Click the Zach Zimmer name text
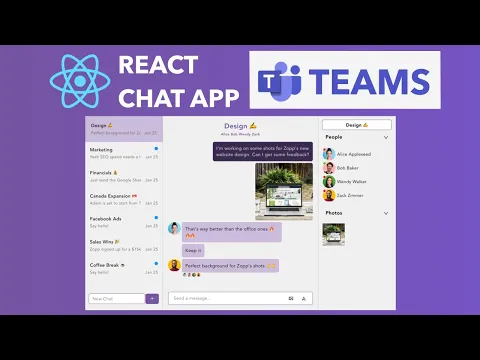The height and width of the screenshot is (360, 480). tap(350, 196)
